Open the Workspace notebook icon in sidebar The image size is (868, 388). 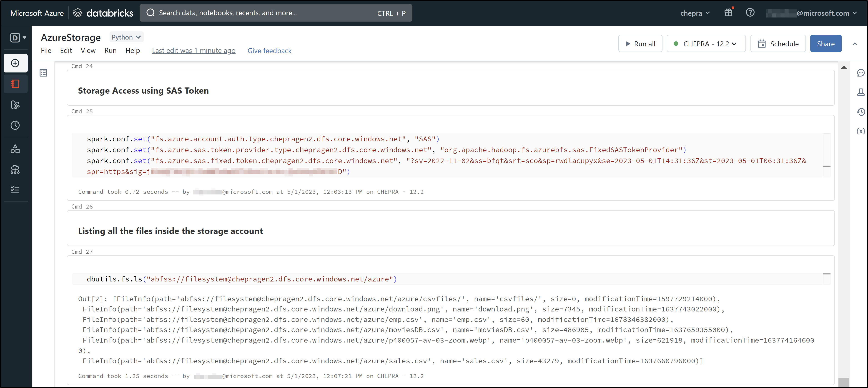pyautogui.click(x=15, y=84)
